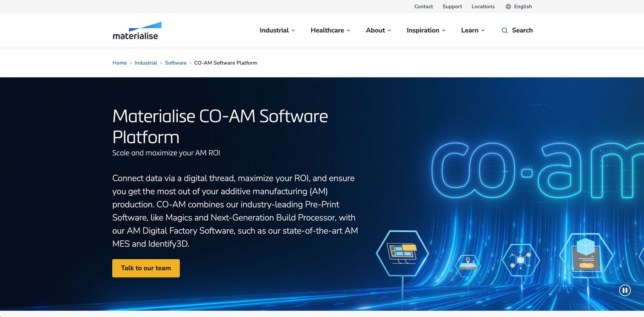Click the monitor hexagon icon in banner

tap(402, 253)
